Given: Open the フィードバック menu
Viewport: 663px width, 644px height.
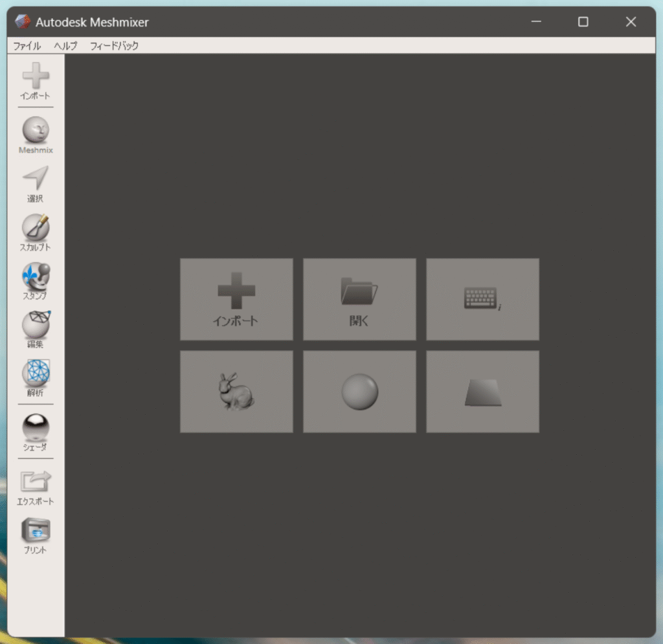Looking at the screenshot, I should click(114, 46).
